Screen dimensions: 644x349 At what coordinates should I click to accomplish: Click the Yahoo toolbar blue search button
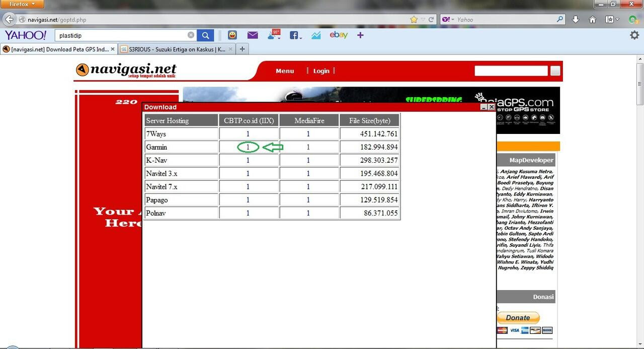[205, 35]
